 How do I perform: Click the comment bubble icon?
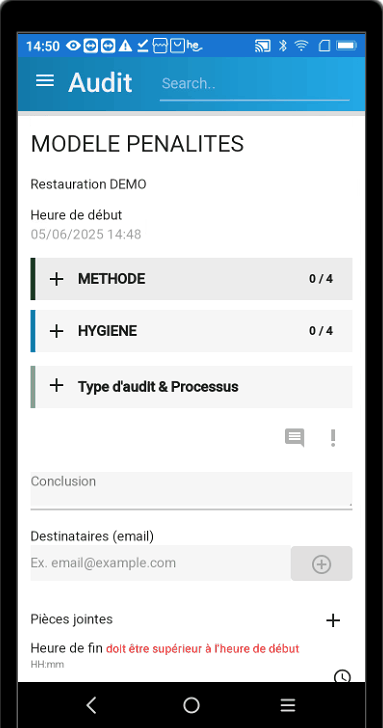(x=294, y=437)
